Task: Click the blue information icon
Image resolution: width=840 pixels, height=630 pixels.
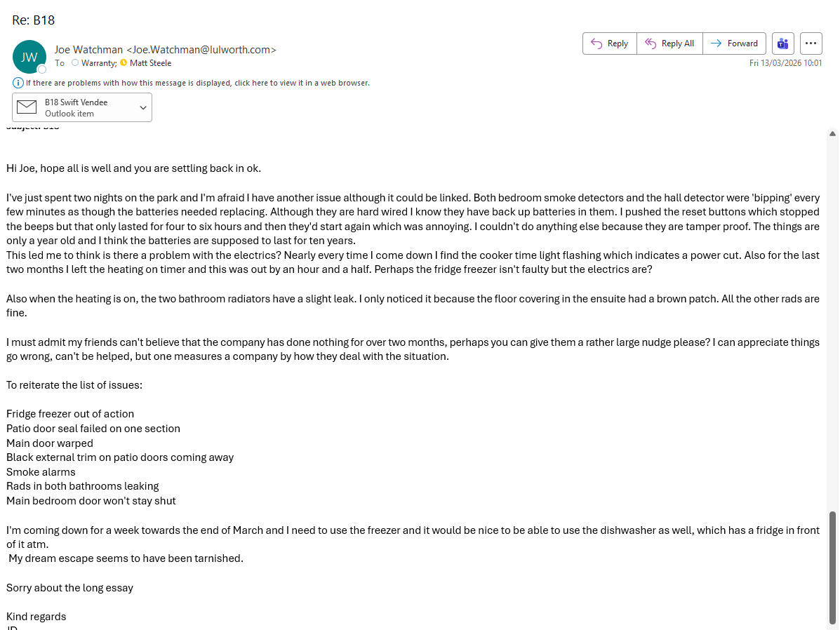Action: 18,83
